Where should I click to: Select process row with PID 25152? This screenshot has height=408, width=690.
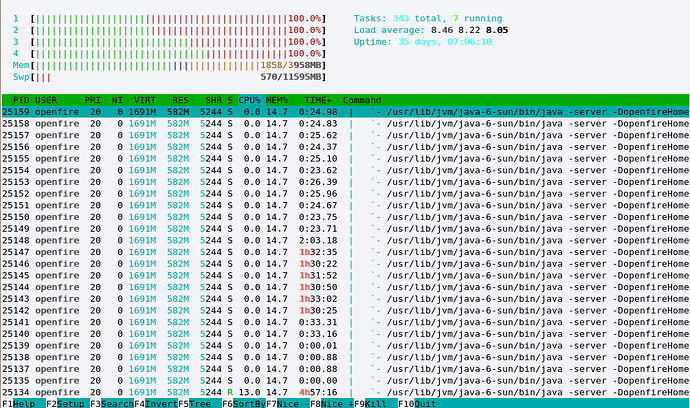pyautogui.click(x=345, y=194)
